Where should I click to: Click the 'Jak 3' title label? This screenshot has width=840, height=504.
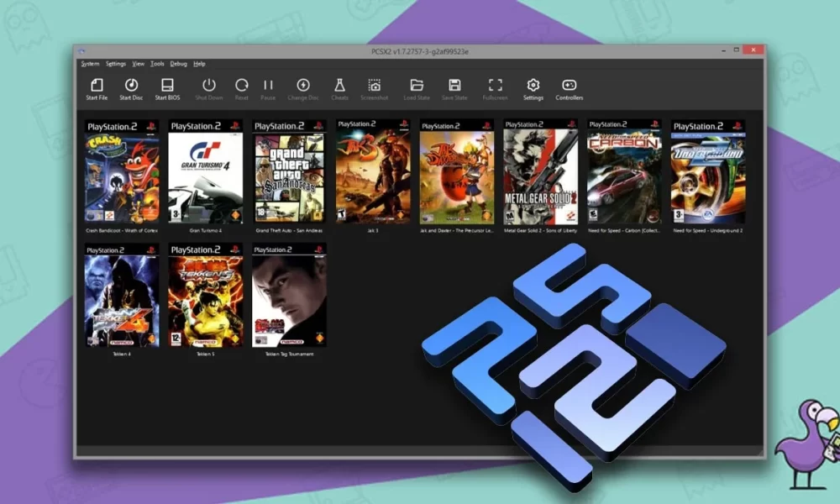point(373,231)
